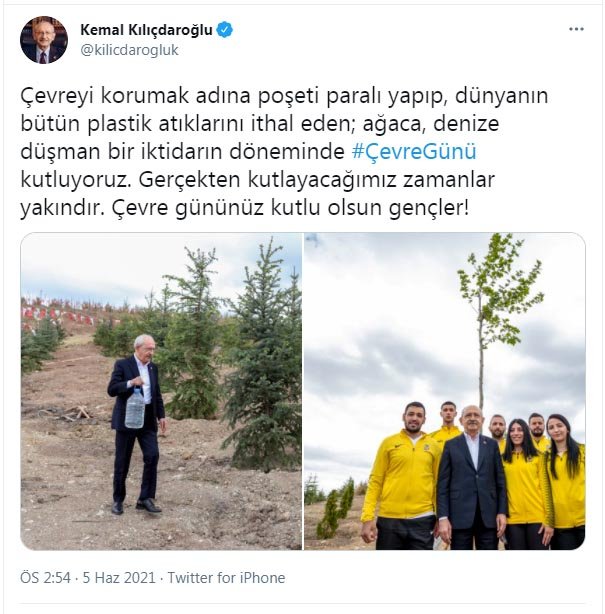The width and height of the screenshot is (605, 614).
Task: Open Kemal Kılıçdaroğlu's profile avatar
Action: pos(44,40)
